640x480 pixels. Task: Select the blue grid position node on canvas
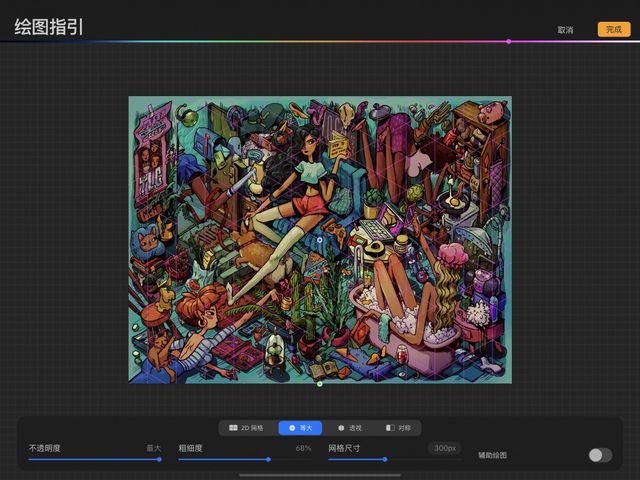(320, 240)
